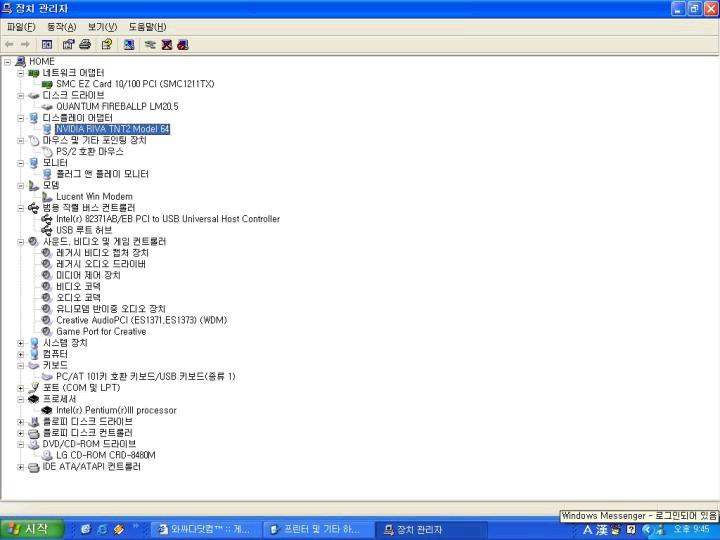Image resolution: width=720 pixels, height=540 pixels.
Task: Expand the 시스템 장치 category
Action: click(x=21, y=343)
